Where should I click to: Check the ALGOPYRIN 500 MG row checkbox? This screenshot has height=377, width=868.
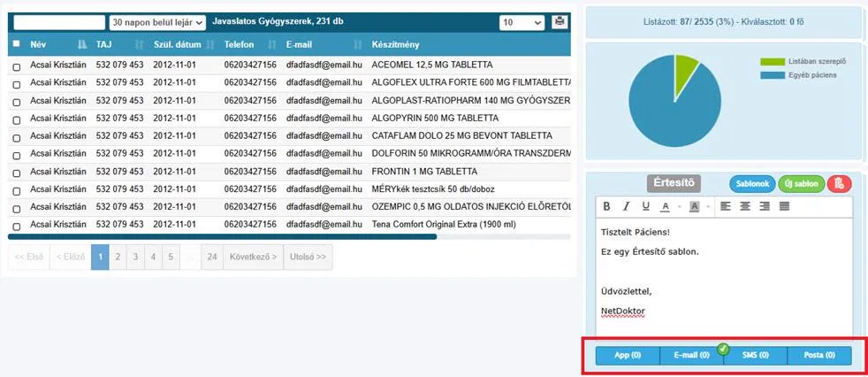[x=17, y=120]
